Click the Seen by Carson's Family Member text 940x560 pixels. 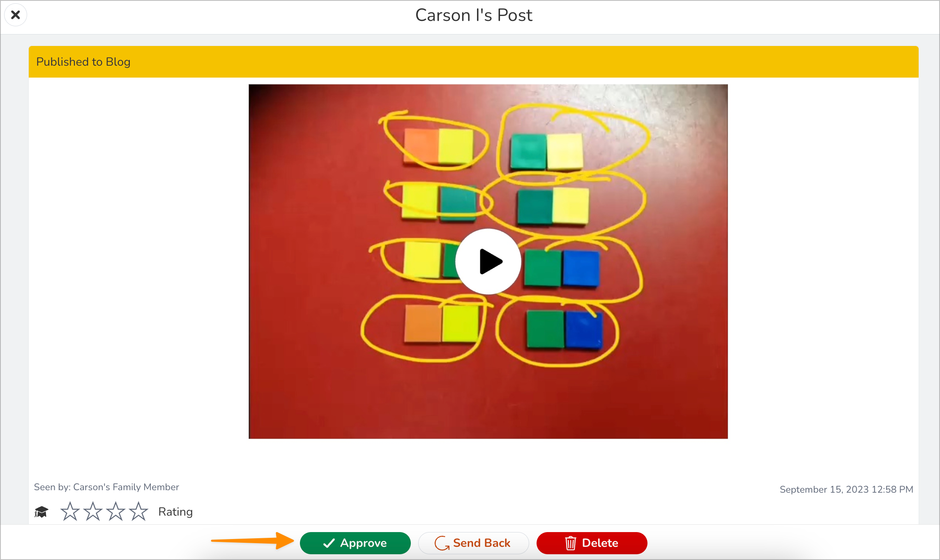106,487
